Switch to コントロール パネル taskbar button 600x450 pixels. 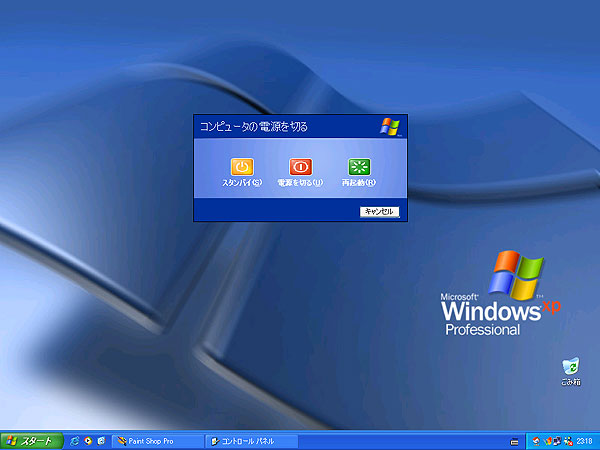coord(252,441)
